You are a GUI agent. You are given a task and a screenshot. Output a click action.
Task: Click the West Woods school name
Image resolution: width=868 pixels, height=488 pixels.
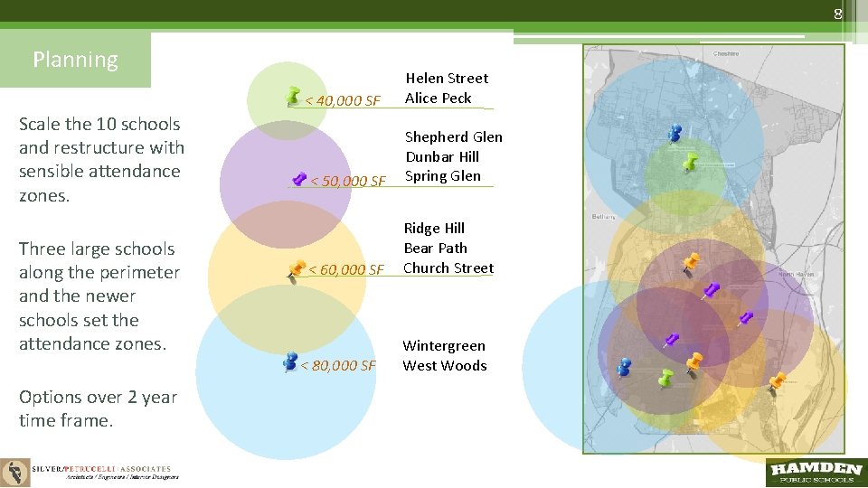445,365
